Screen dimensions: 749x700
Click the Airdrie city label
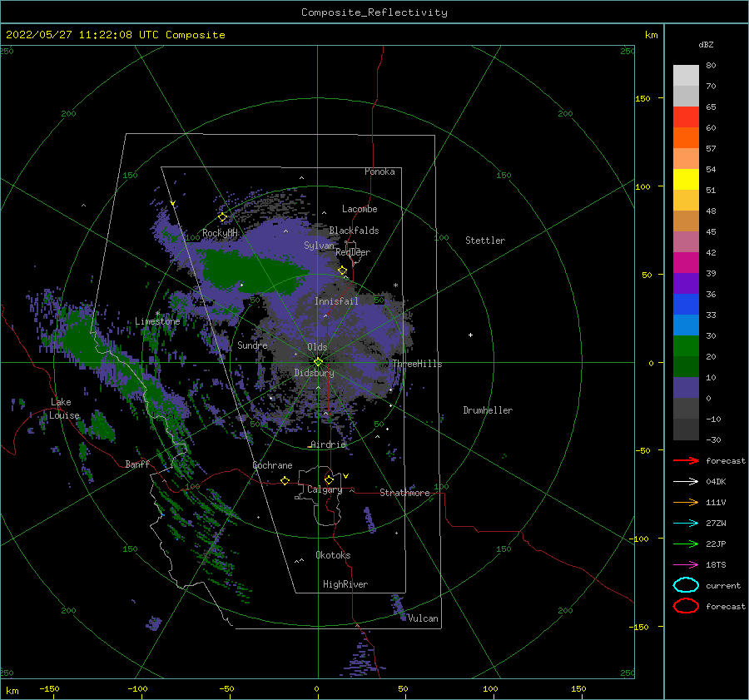[328, 444]
